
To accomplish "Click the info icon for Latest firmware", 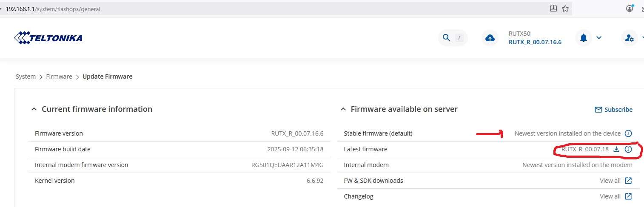I will click(628, 149).
